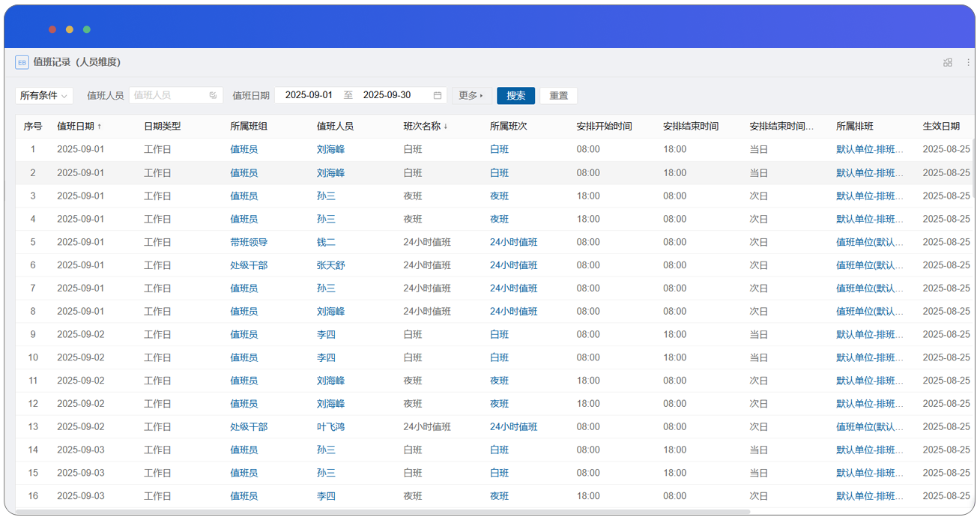The height and width of the screenshot is (532, 980).
Task: Expand the 更多 filter options
Action: coord(471,96)
